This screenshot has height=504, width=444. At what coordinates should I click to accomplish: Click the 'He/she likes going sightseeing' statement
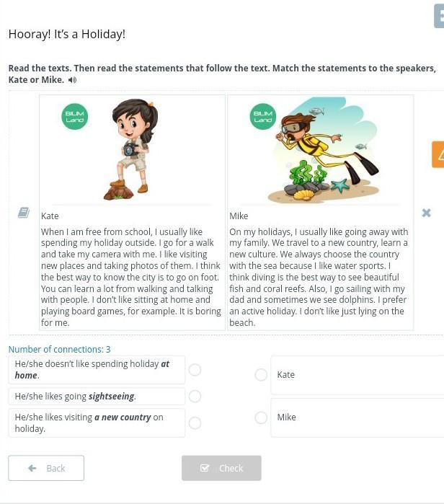pos(97,397)
